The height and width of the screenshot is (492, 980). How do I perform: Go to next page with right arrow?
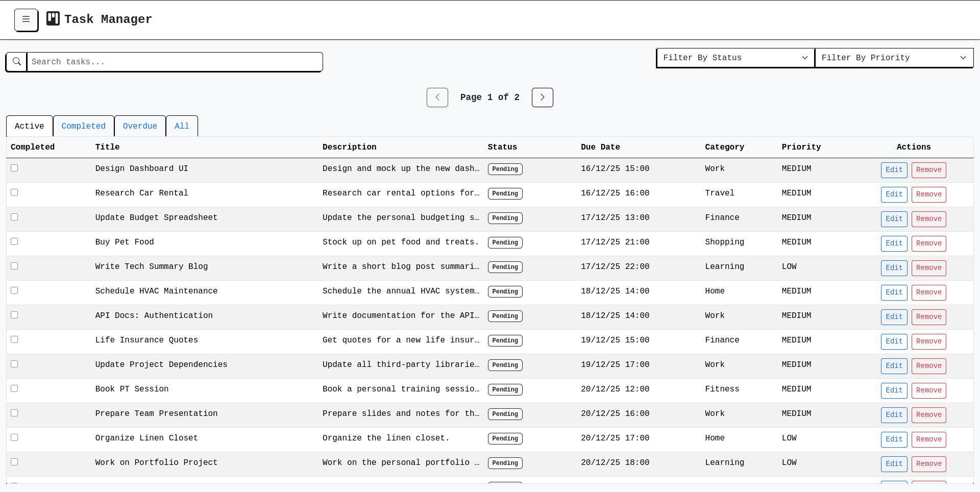click(542, 97)
